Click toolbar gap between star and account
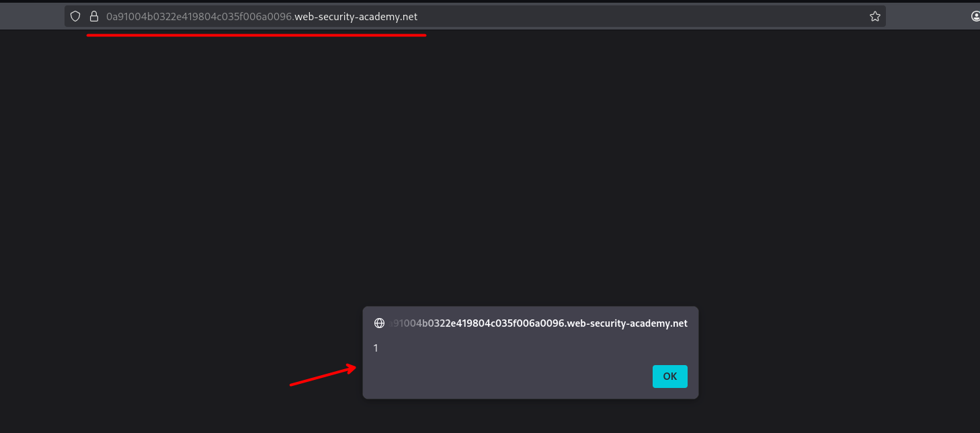Image resolution: width=980 pixels, height=433 pixels. pyautogui.click(x=928, y=17)
